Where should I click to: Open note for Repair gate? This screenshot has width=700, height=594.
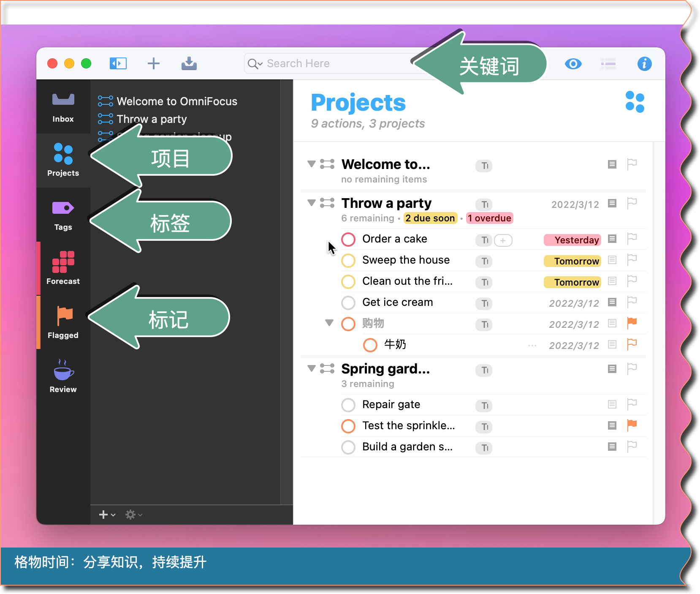(x=612, y=404)
